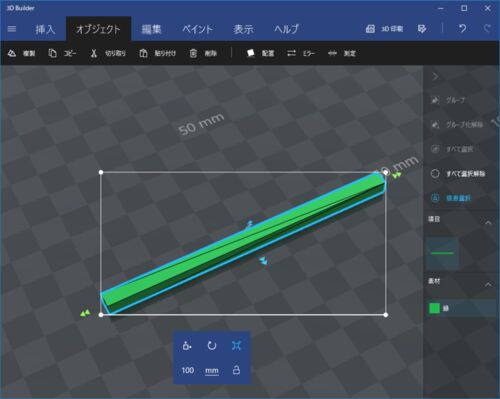Screen dimensions: 500x399
Task: Collapse the right side panel chevron
Action: (x=435, y=77)
